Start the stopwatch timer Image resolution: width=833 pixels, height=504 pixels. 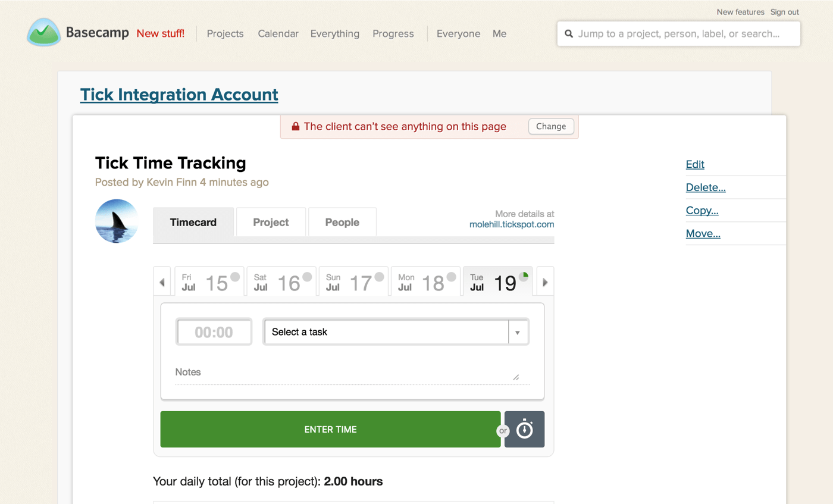coord(524,429)
